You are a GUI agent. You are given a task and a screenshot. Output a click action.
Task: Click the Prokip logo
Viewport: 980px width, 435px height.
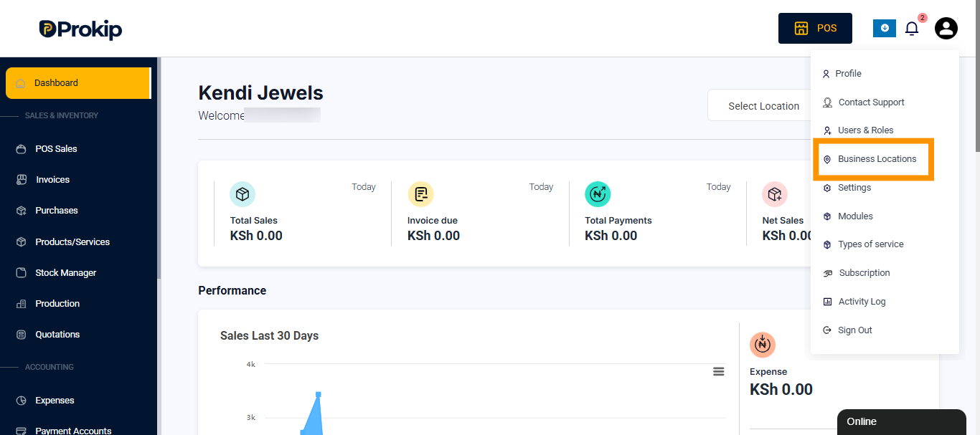tap(80, 29)
